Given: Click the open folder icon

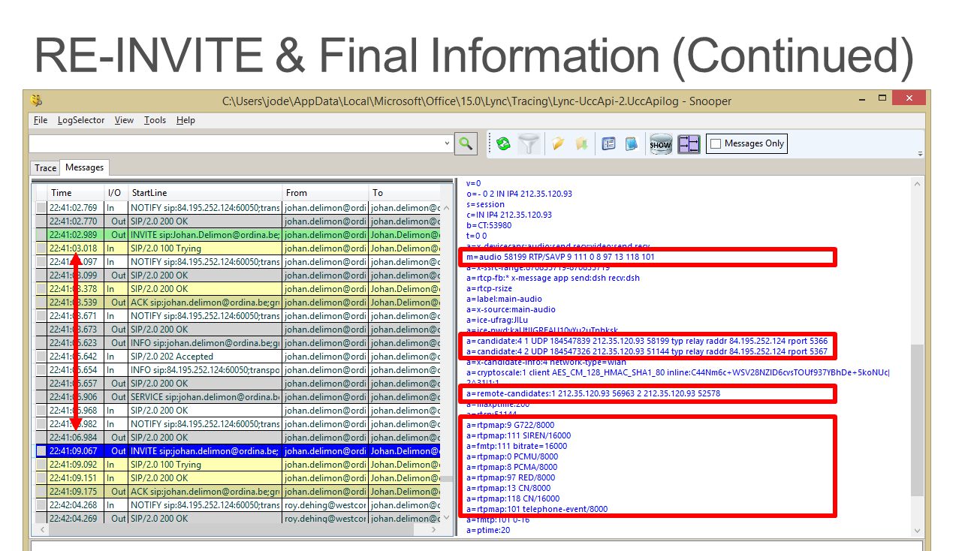Looking at the screenshot, I should coord(557,144).
